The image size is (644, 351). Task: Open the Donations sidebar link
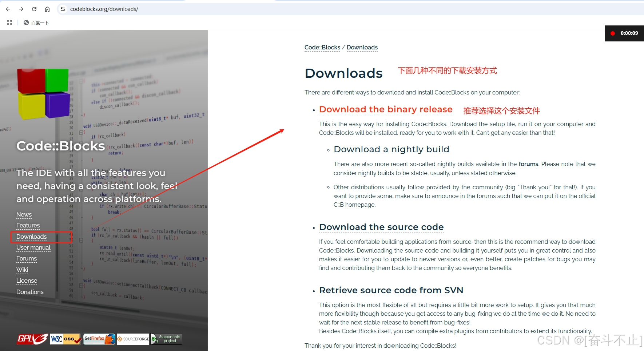click(x=30, y=292)
